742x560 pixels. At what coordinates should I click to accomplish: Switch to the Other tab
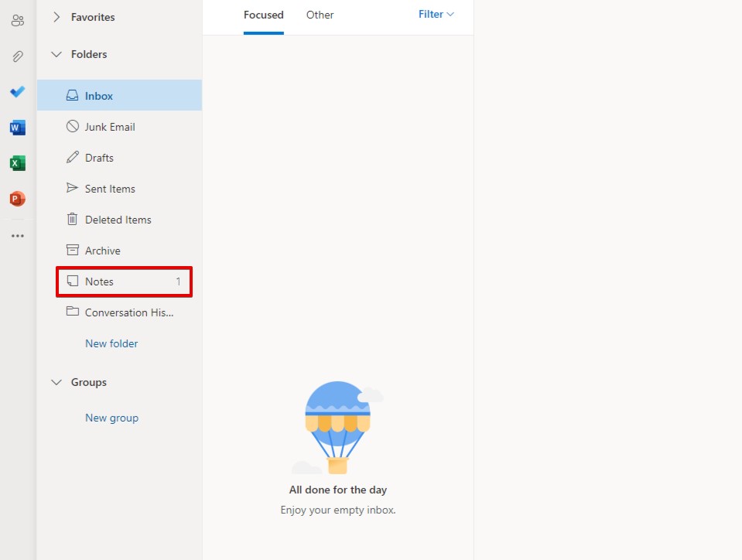click(320, 15)
